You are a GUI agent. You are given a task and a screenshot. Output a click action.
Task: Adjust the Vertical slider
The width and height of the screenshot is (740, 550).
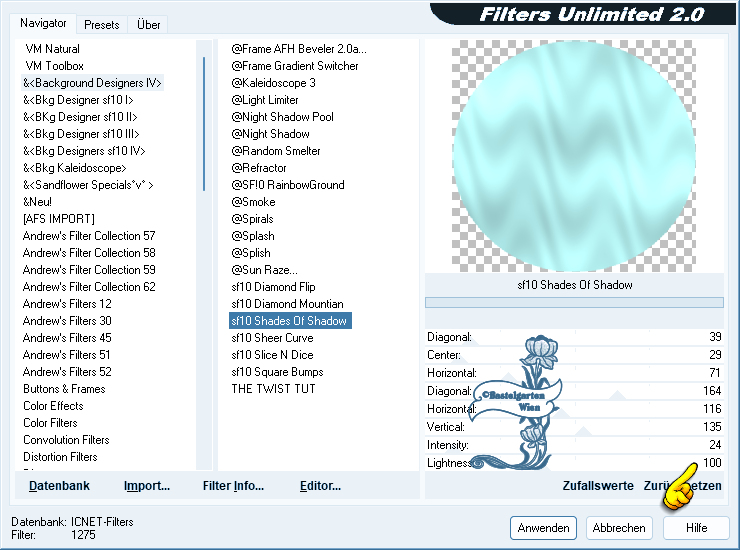(574, 427)
